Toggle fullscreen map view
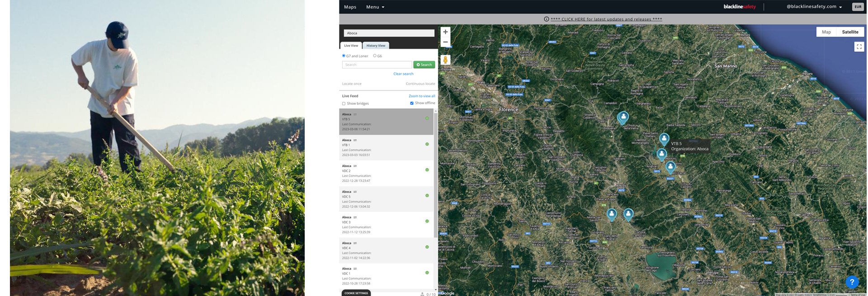The image size is (868, 296). point(859,47)
